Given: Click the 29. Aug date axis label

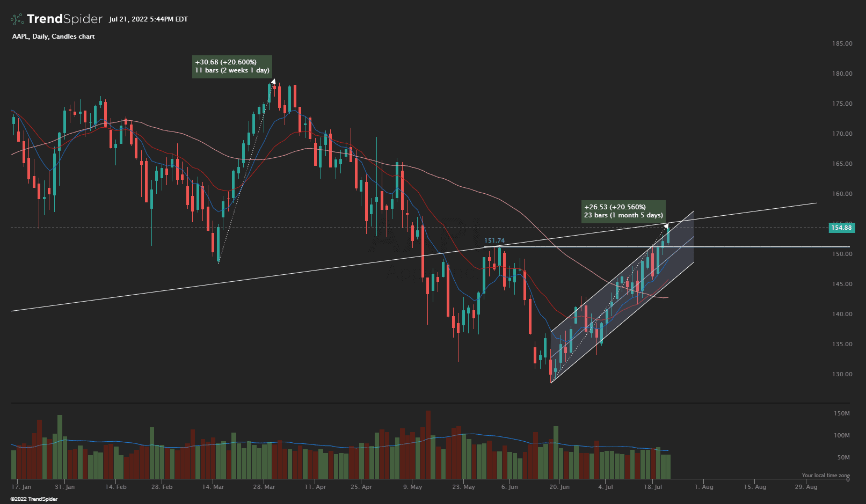Looking at the screenshot, I should coord(806,487).
